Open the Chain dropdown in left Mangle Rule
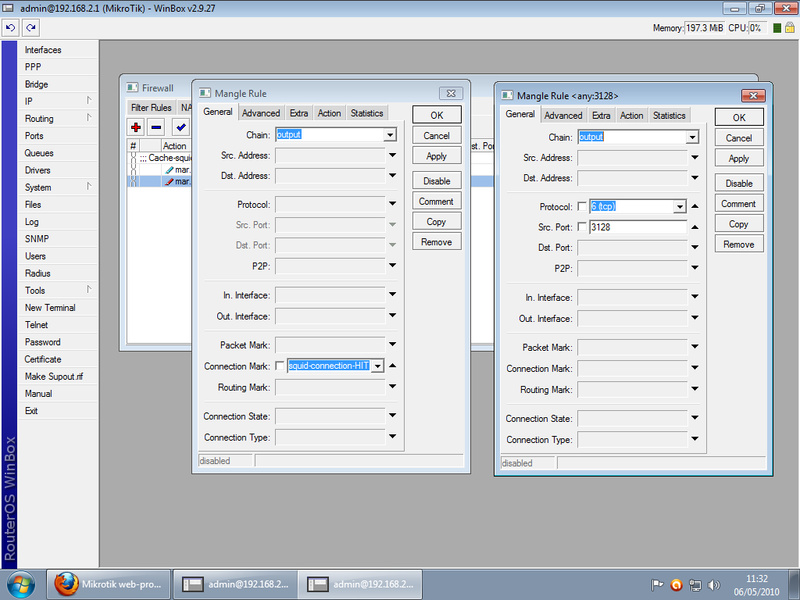Viewport: 800px width, 600px height. pos(390,135)
